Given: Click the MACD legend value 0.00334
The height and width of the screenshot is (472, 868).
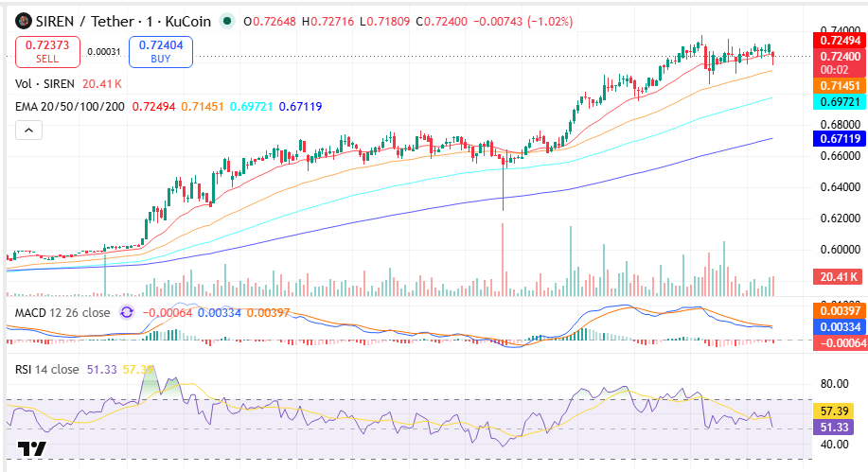Looking at the screenshot, I should point(220,313).
